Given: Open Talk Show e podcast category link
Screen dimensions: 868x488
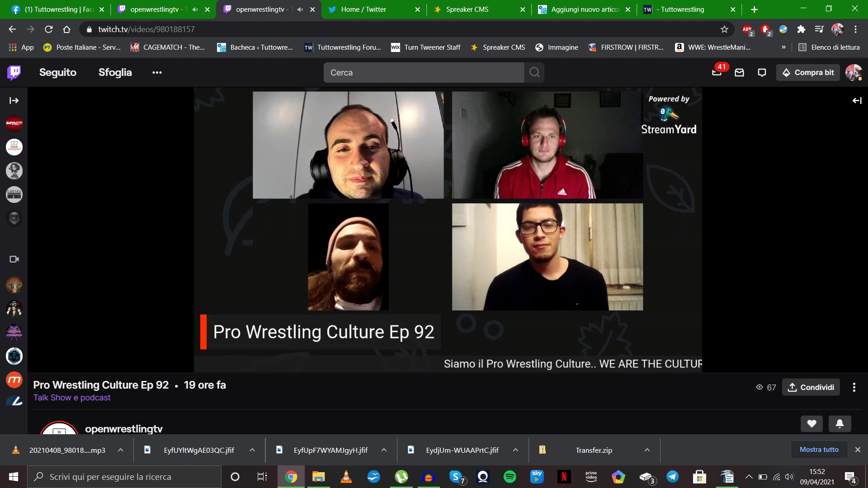Looking at the screenshot, I should 72,398.
